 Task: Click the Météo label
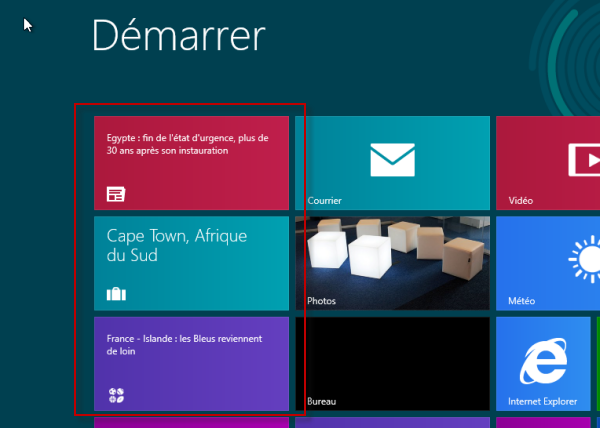tap(522, 301)
